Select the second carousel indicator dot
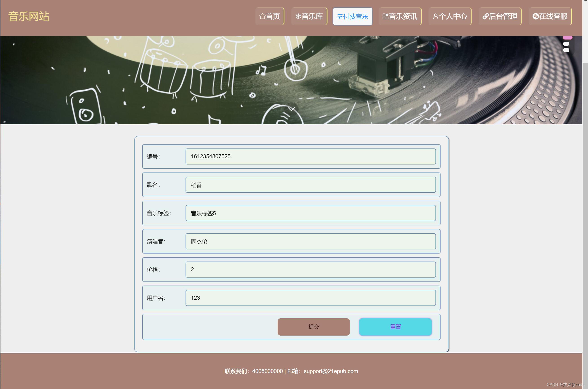Viewport: 588px width, 389px height. click(x=566, y=44)
